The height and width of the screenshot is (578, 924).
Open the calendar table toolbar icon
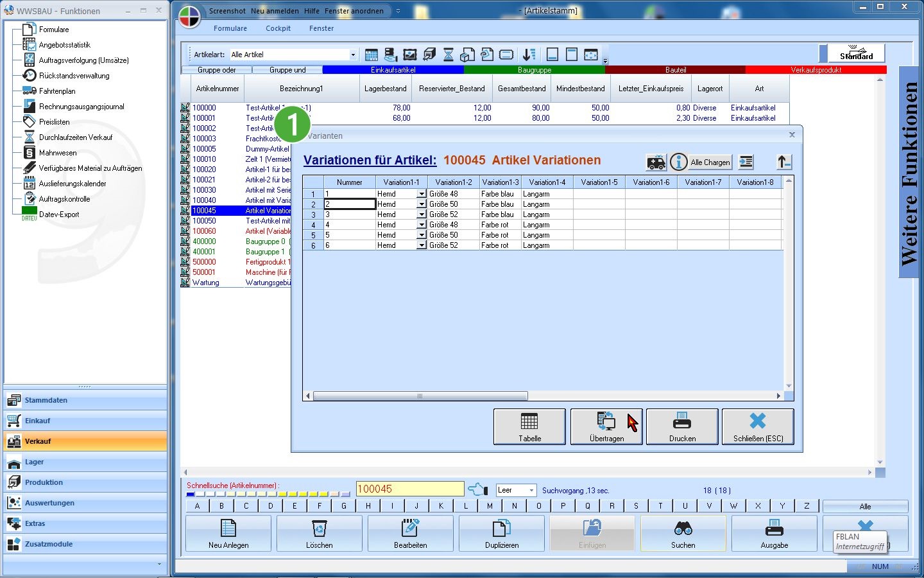point(372,55)
